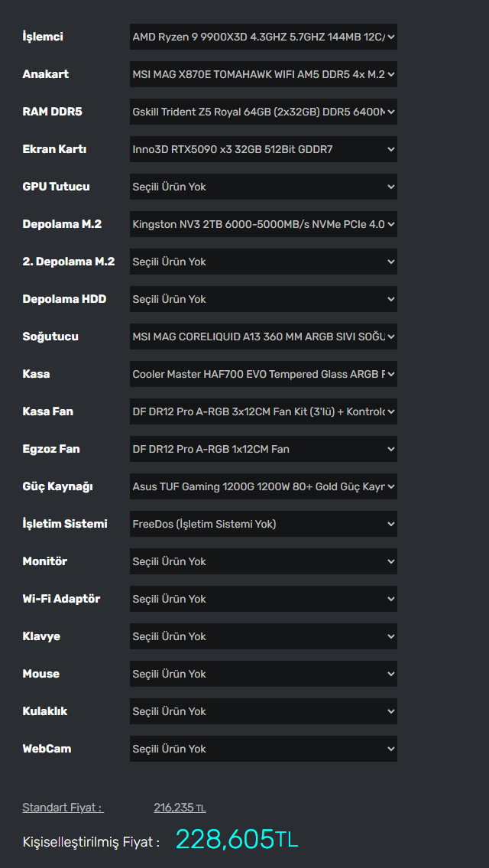The height and width of the screenshot is (868, 489).
Task: Expand the Kulaklık headset selector
Action: click(x=263, y=711)
